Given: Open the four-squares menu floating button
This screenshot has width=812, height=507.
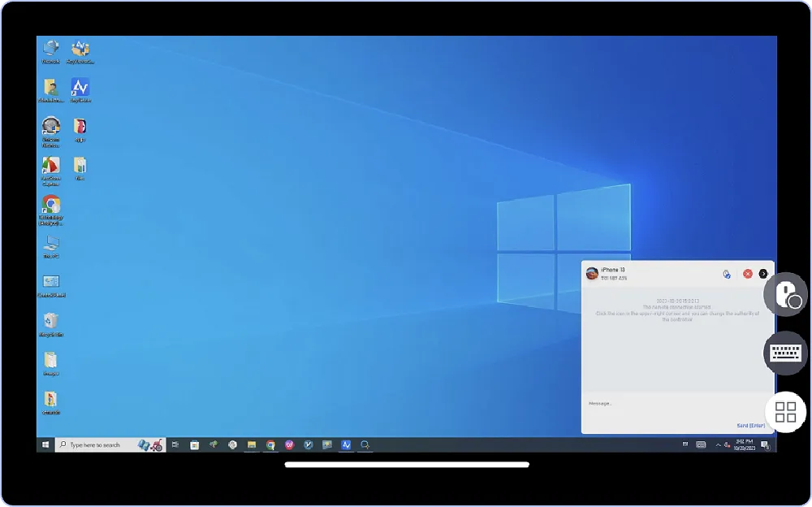Looking at the screenshot, I should pos(785,412).
